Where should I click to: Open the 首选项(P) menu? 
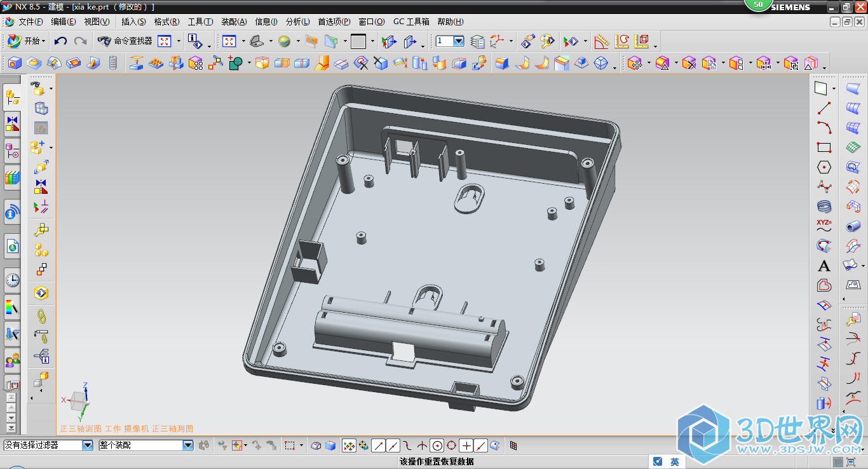pos(334,22)
